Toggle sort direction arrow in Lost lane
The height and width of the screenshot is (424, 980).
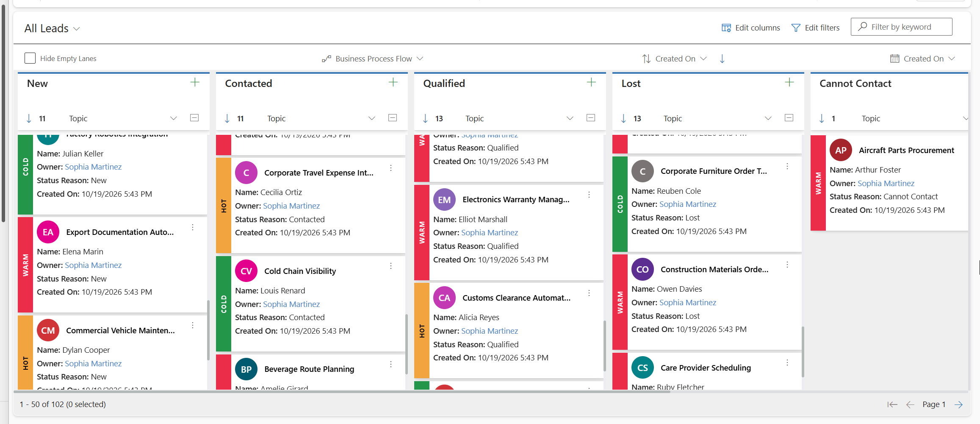[x=623, y=118]
